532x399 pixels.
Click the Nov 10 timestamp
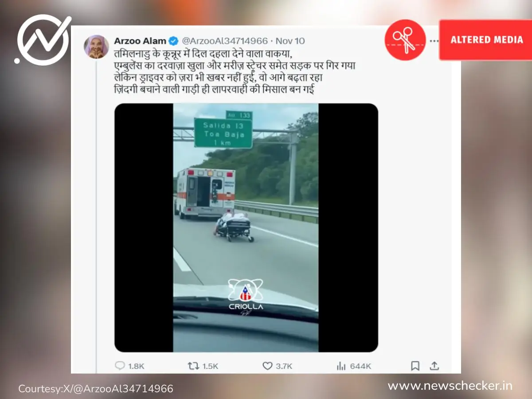[290, 41]
